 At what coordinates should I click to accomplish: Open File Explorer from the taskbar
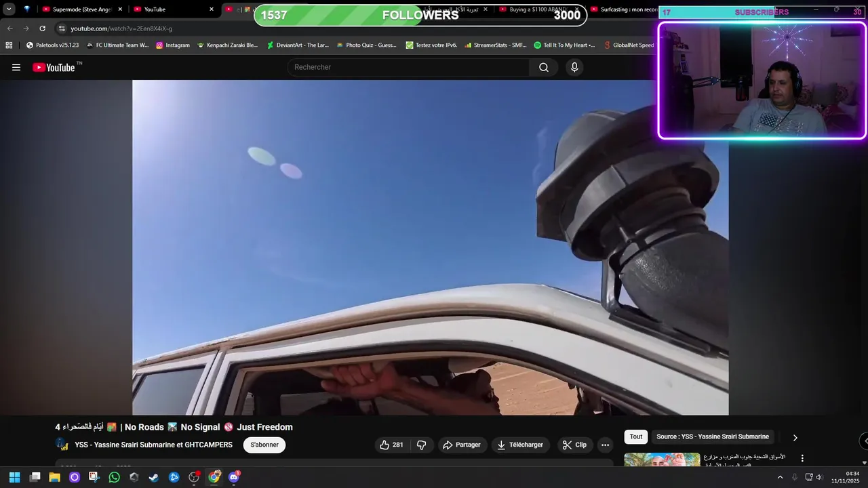pyautogui.click(x=55, y=477)
